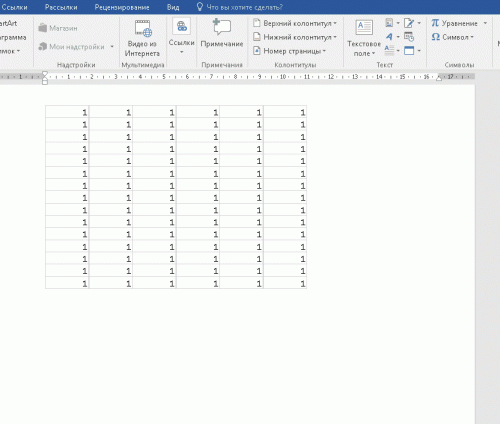The image size is (500, 424).
Task: Open the Text Box (Текстовое поле) gallery
Action: point(364,38)
